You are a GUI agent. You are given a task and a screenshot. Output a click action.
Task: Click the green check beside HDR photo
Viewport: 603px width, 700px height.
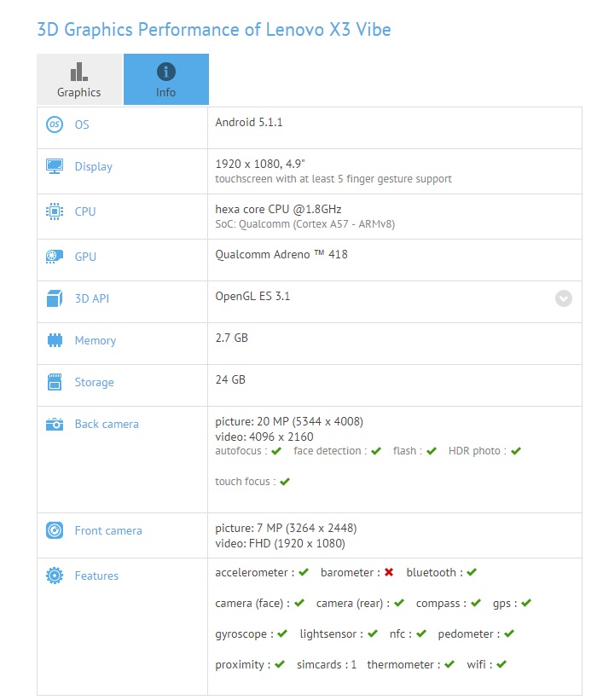[x=516, y=451]
